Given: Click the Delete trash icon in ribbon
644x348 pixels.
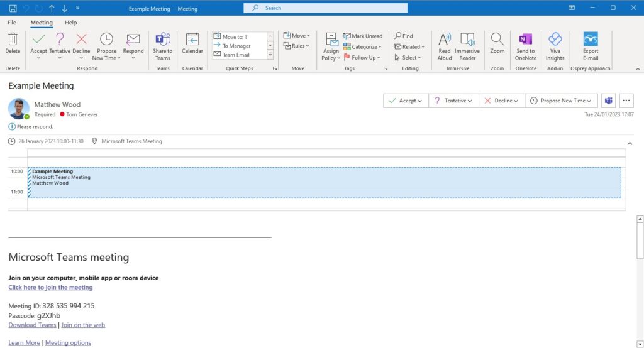Looking at the screenshot, I should [13, 40].
